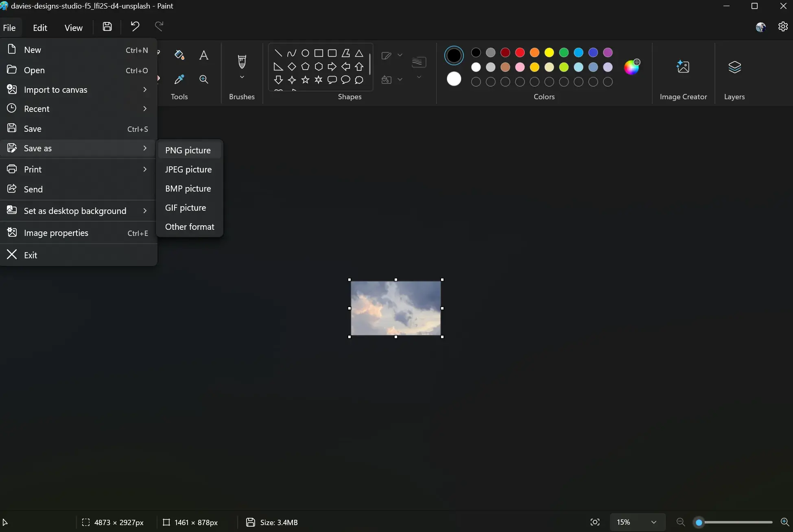Select the Magnifier tool
Viewport: 793px width, 532px height.
click(204, 80)
